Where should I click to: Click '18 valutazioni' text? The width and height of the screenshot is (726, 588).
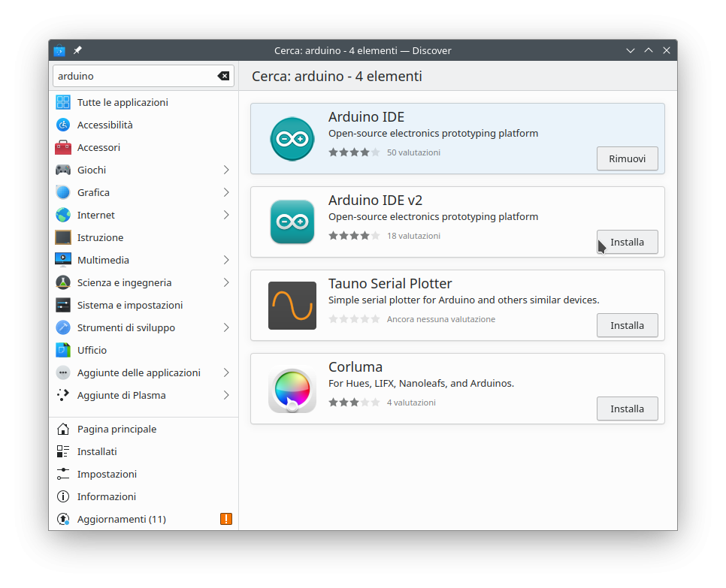coord(413,236)
